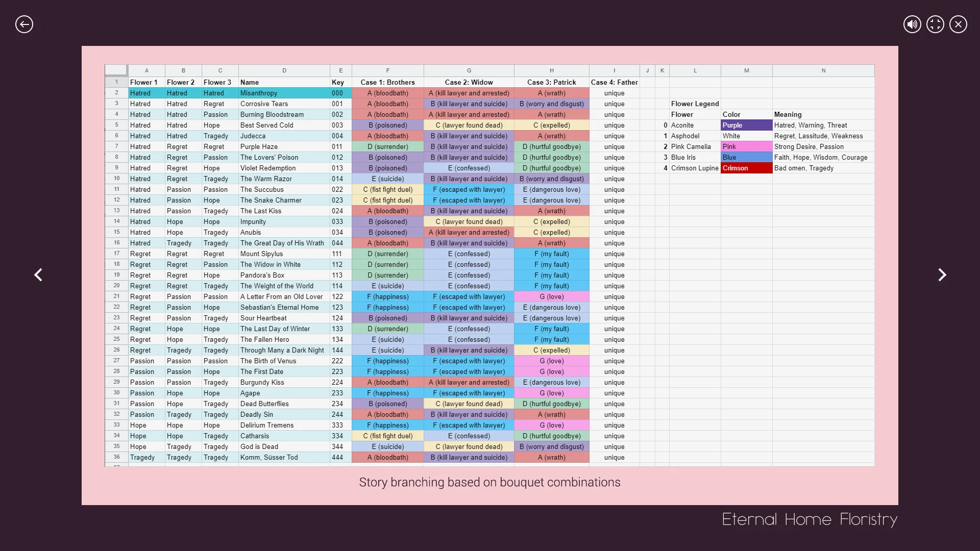Click the Pink color cell for Pink Camelia
Image resolution: width=980 pixels, height=551 pixels.
pos(746,146)
